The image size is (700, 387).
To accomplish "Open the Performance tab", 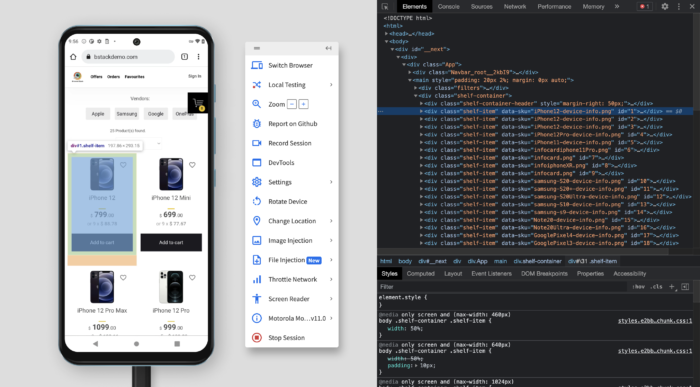I will [554, 7].
